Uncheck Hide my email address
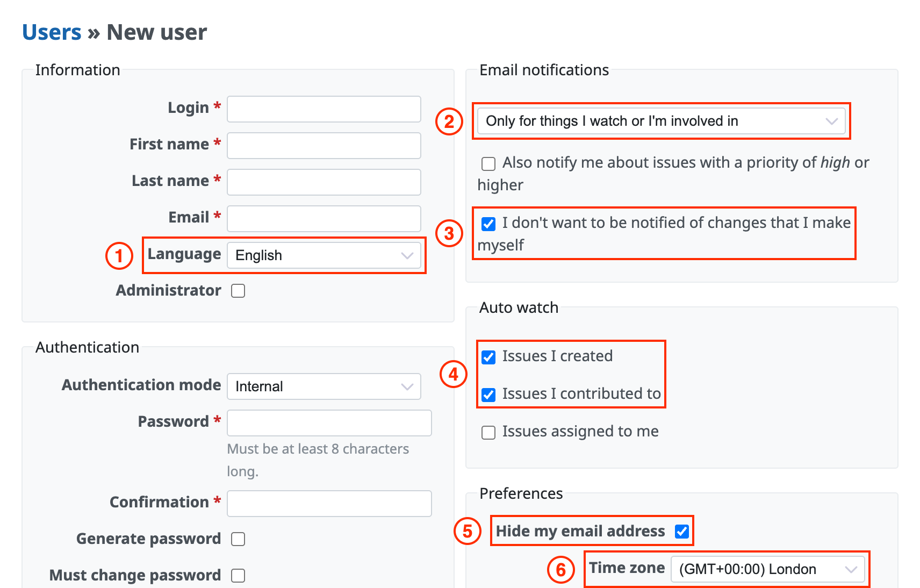This screenshot has width=920, height=588. (682, 532)
